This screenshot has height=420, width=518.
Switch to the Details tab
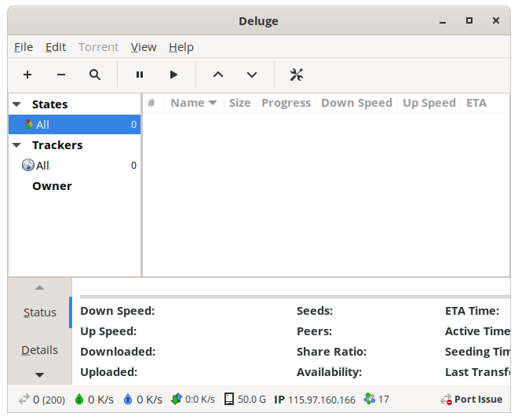pyautogui.click(x=40, y=350)
